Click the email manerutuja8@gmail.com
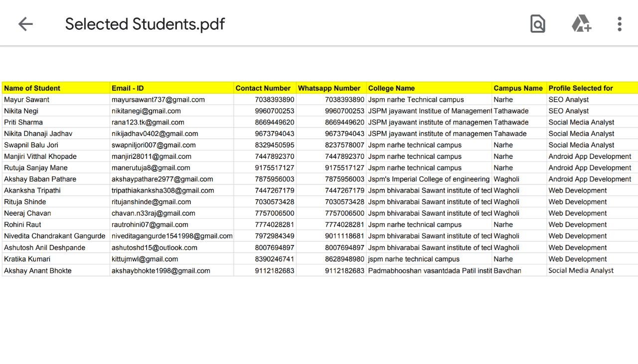638x364 pixels. pos(151,168)
